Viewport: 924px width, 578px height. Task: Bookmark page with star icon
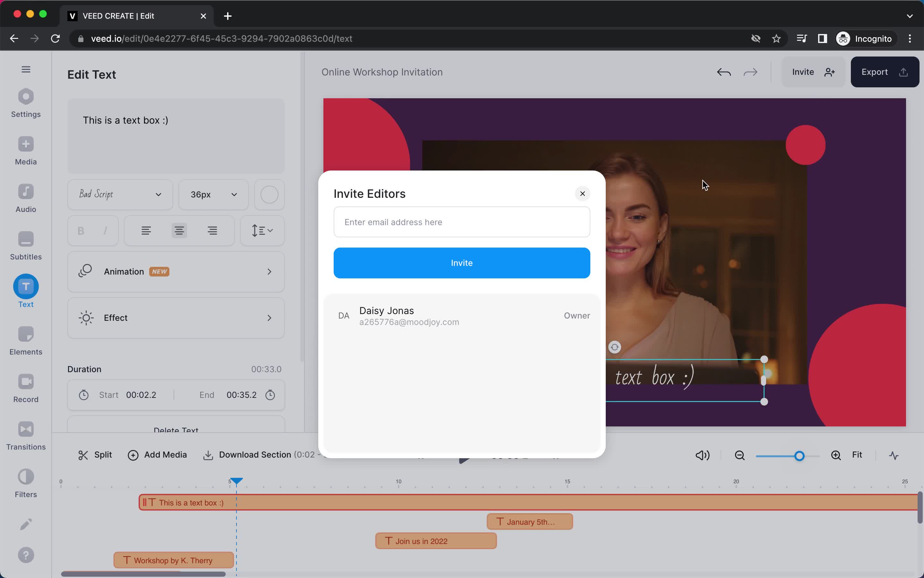(776, 39)
